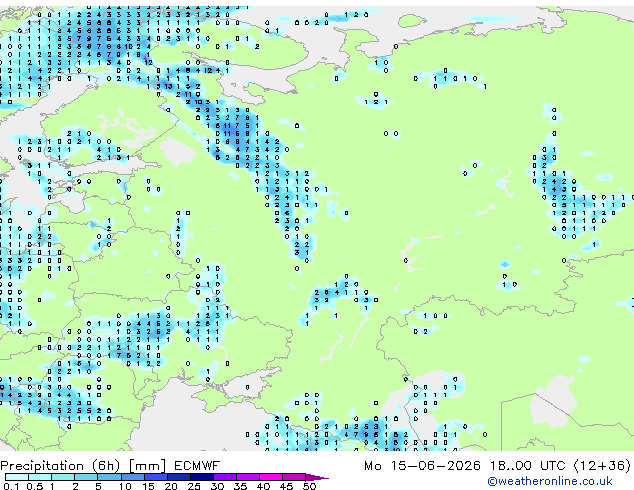Screen dimensions: 634x490
Task: Select the 25–30 mm navy legend swatch
Action: point(202,477)
